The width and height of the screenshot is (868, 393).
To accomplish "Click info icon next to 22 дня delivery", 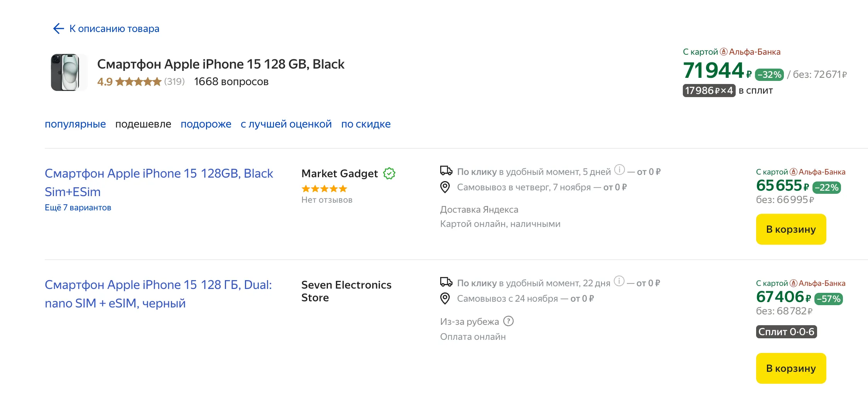I will (x=619, y=281).
